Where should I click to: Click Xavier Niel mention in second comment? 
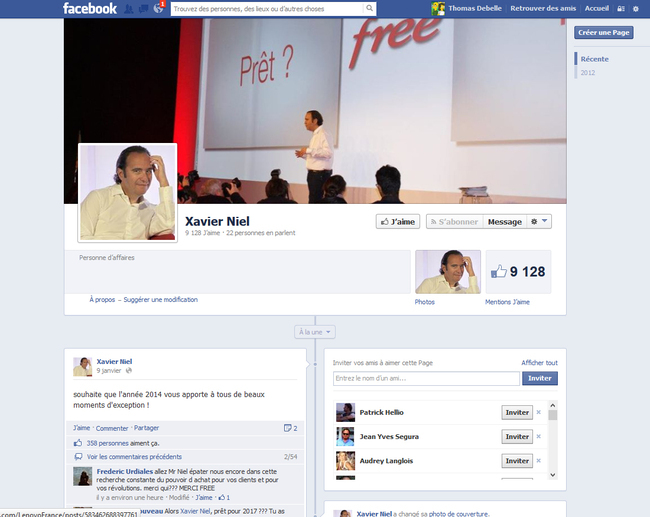coord(195,511)
